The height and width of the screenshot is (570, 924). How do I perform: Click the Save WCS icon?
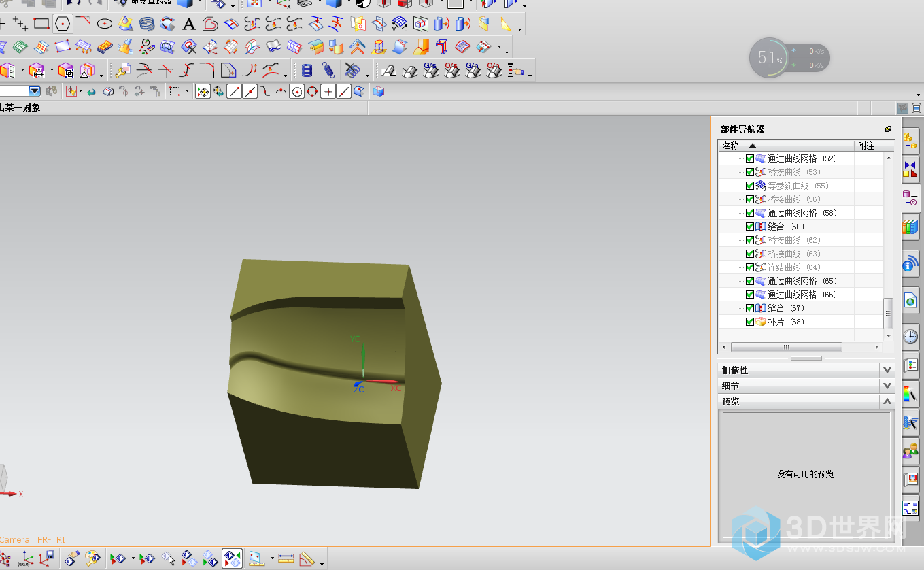click(46, 559)
